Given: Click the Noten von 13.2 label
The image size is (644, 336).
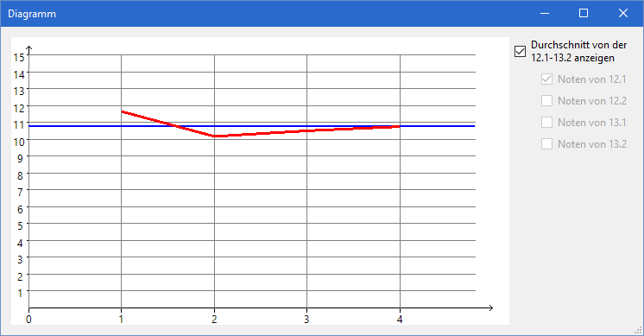Looking at the screenshot, I should tap(592, 143).
